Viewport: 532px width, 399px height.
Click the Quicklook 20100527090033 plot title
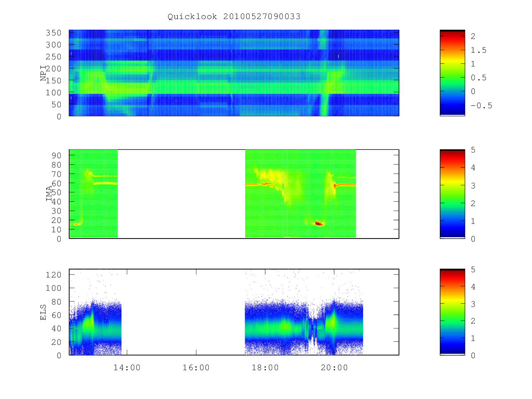click(x=234, y=17)
